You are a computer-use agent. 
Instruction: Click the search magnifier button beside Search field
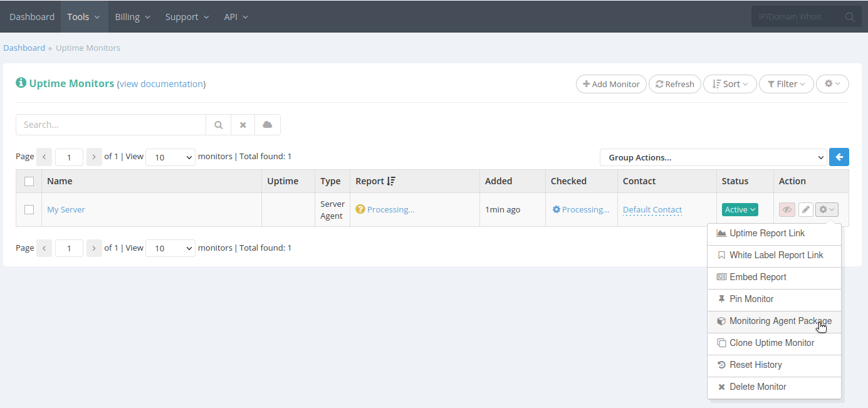[x=219, y=125]
